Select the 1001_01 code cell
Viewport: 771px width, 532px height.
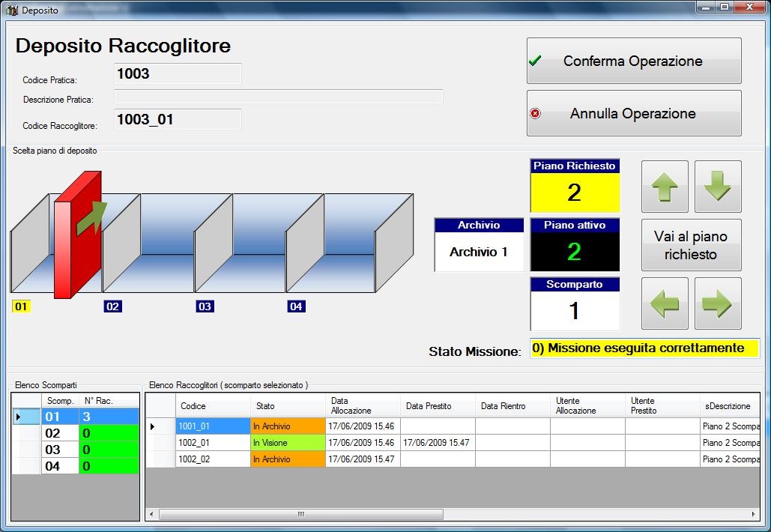point(213,426)
